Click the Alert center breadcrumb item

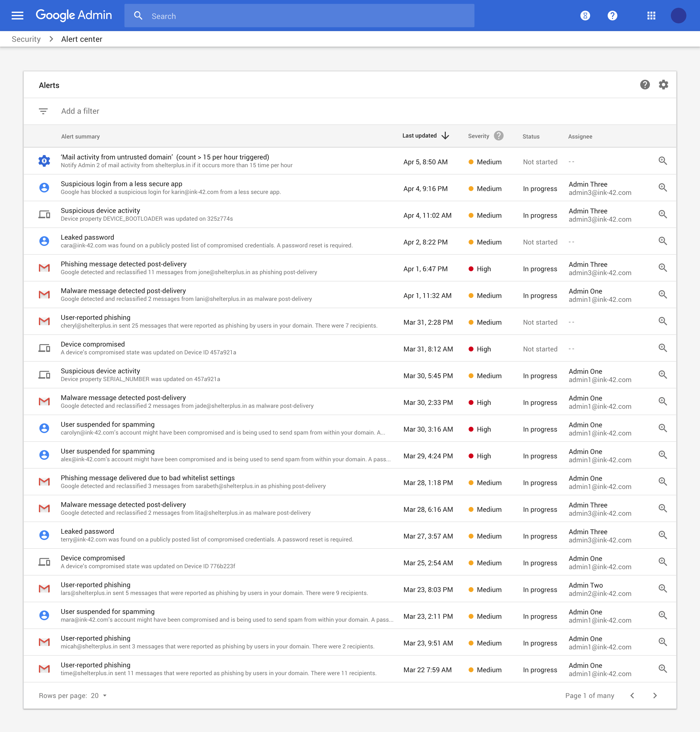tap(82, 39)
